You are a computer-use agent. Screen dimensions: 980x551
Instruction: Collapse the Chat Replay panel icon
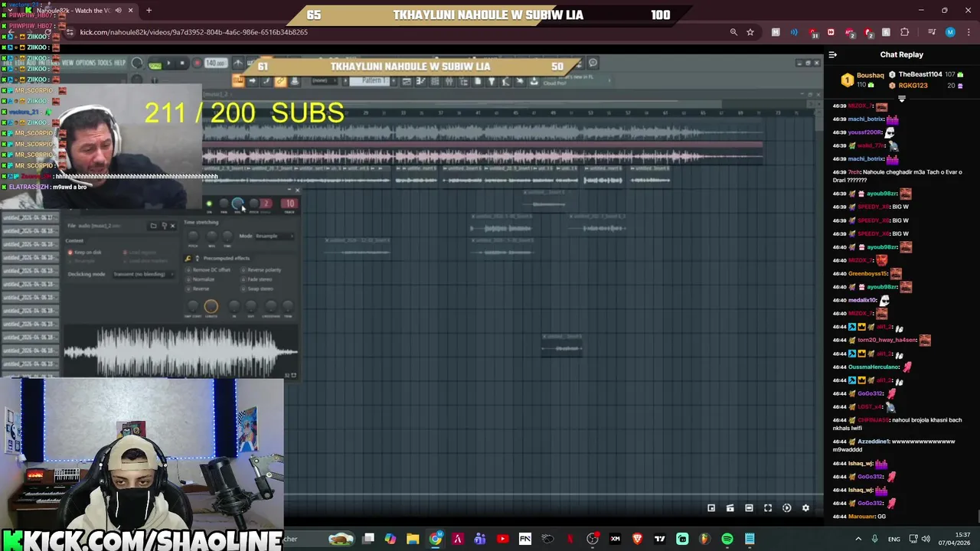click(833, 54)
